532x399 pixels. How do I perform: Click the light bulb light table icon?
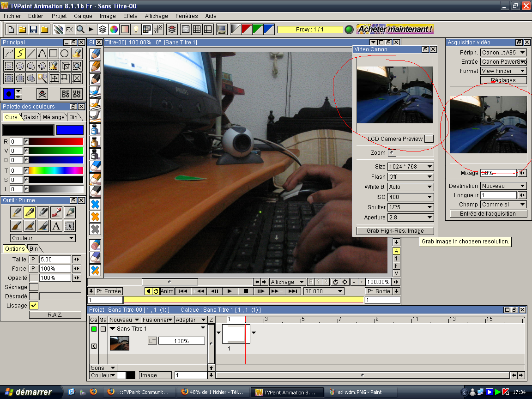coord(136,30)
